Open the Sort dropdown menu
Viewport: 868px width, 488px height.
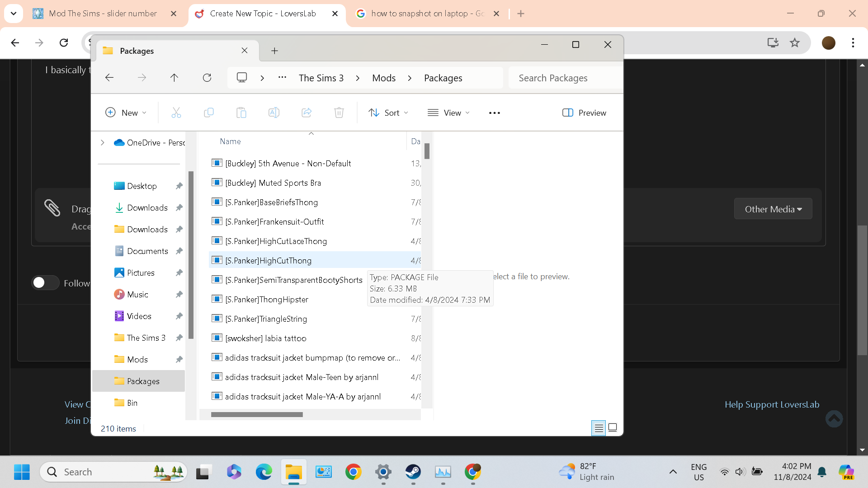tap(388, 113)
